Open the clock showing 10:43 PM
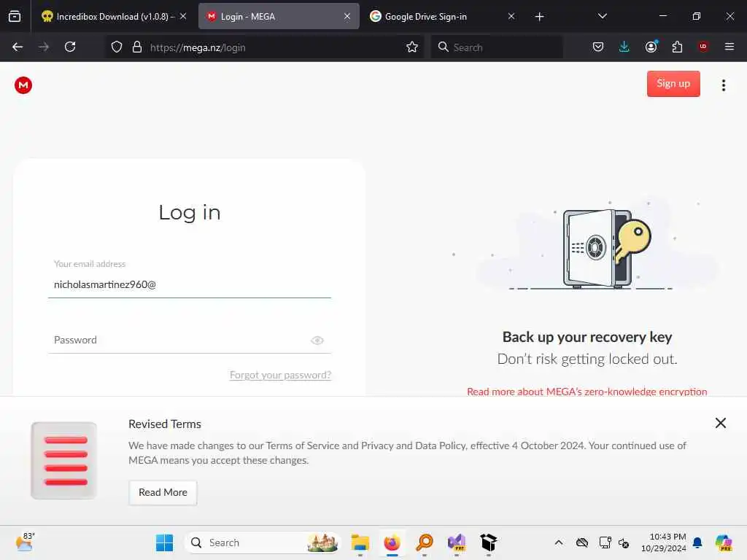The image size is (747, 560). pos(664,542)
